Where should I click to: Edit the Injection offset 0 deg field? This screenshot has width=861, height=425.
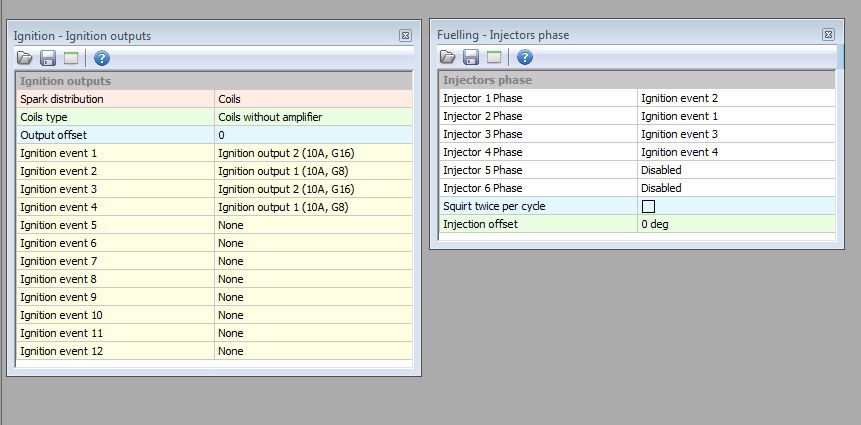(x=736, y=224)
